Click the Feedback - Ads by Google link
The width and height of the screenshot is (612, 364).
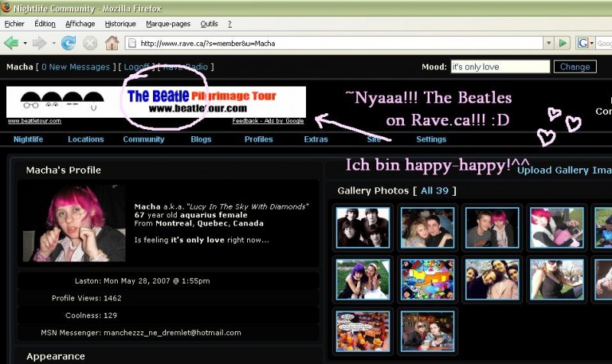coord(268,121)
